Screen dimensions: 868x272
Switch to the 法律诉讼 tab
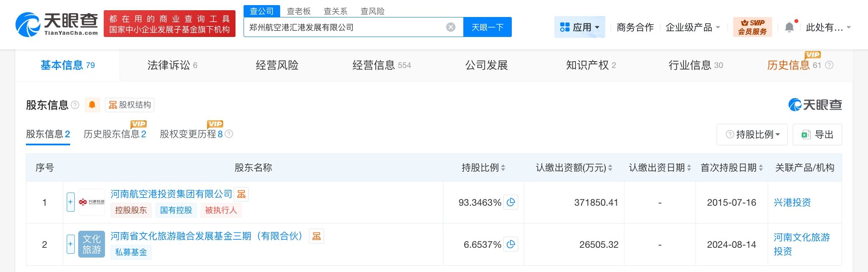(x=172, y=65)
